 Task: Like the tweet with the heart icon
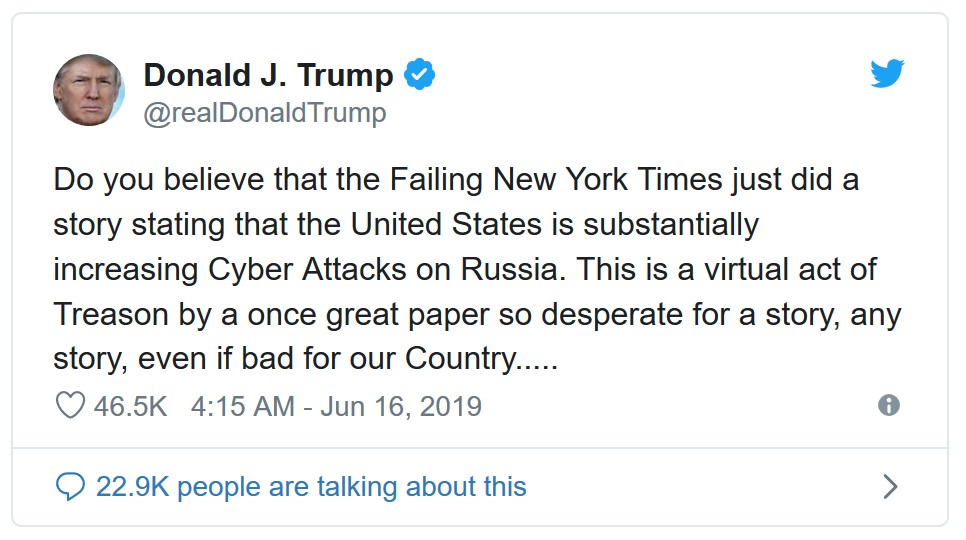point(70,406)
